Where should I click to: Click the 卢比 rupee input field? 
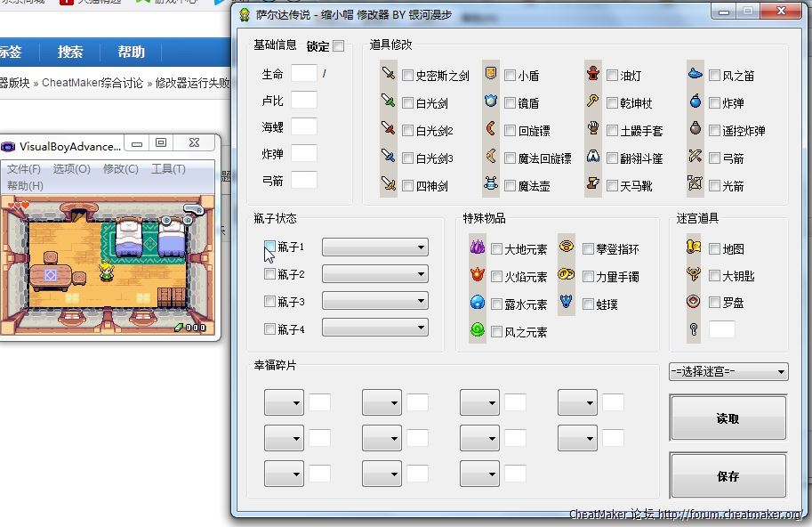point(303,100)
